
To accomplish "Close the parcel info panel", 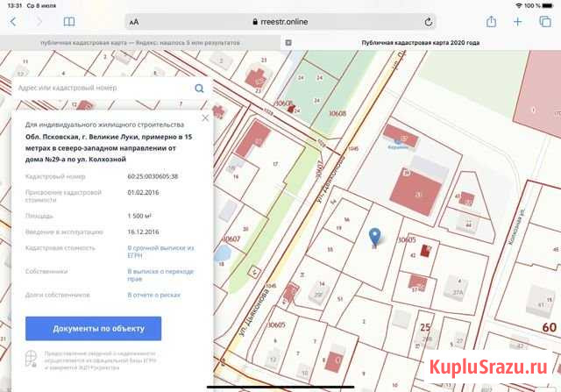I will point(205,118).
